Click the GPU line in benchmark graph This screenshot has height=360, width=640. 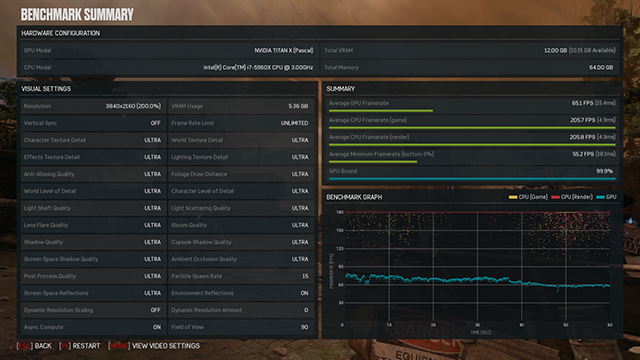click(478, 281)
